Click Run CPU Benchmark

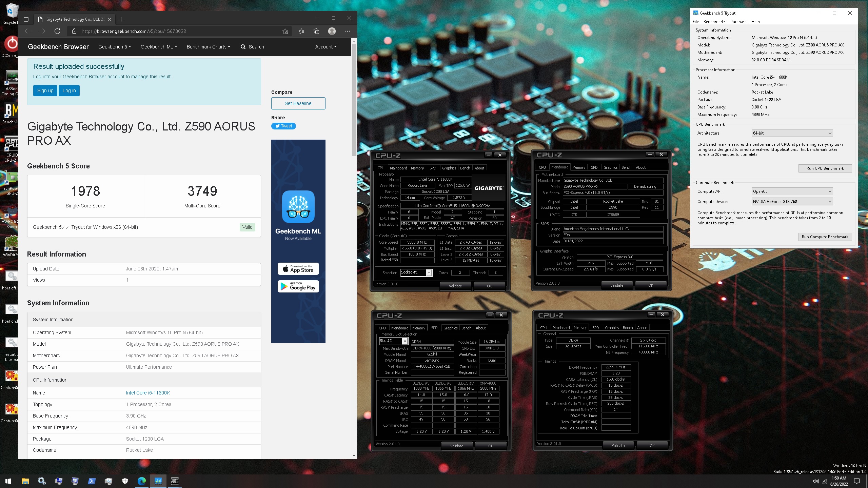coord(825,168)
